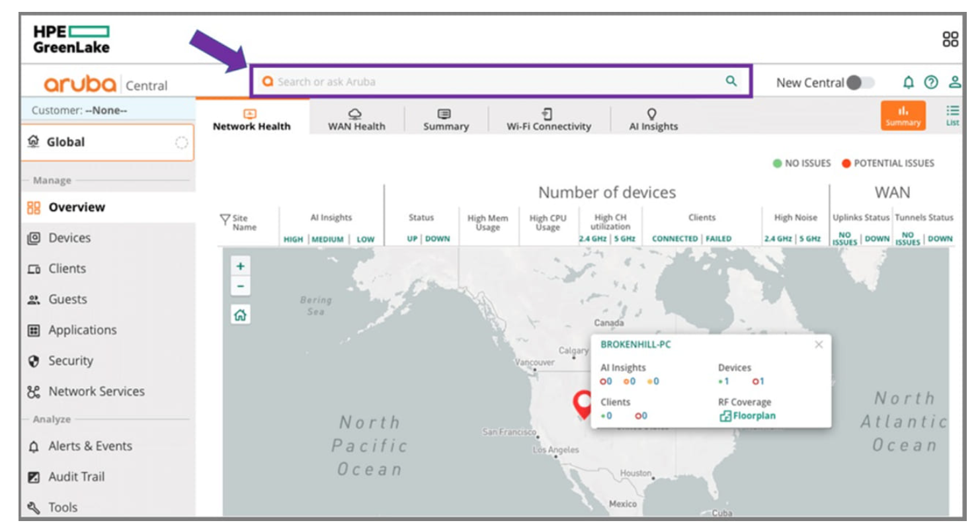Screen dimensions: 980x529
Task: Click the Clients laptop icon
Action: point(34,269)
